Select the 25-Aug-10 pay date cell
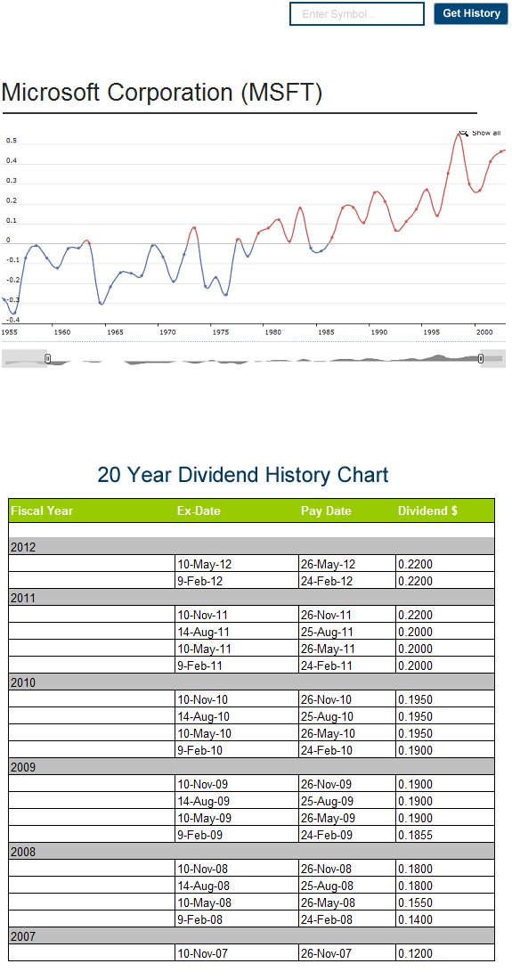Screen dimensions: 512x980 click(x=347, y=715)
